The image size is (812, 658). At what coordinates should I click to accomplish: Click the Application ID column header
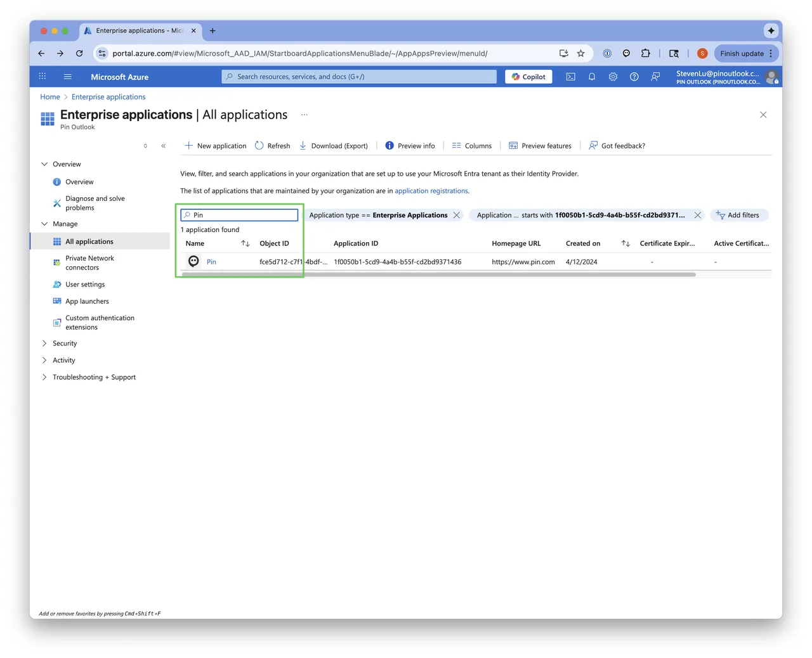click(x=356, y=243)
